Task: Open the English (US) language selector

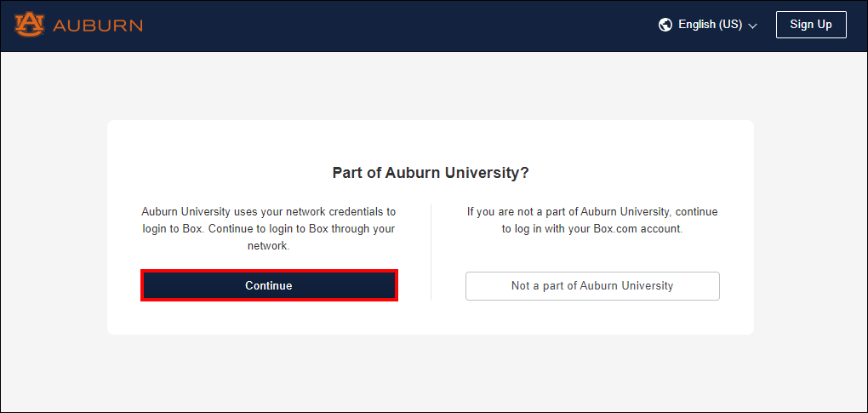Action: click(x=710, y=25)
